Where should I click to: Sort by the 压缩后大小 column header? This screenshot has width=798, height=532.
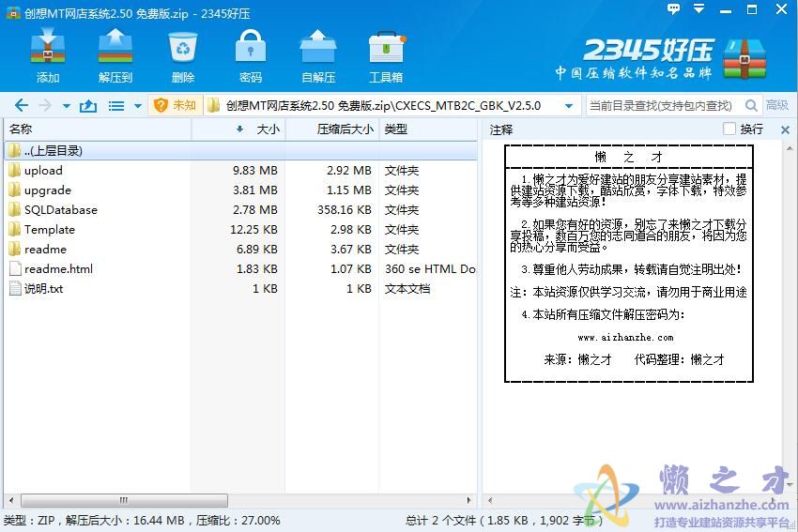[x=331, y=129]
